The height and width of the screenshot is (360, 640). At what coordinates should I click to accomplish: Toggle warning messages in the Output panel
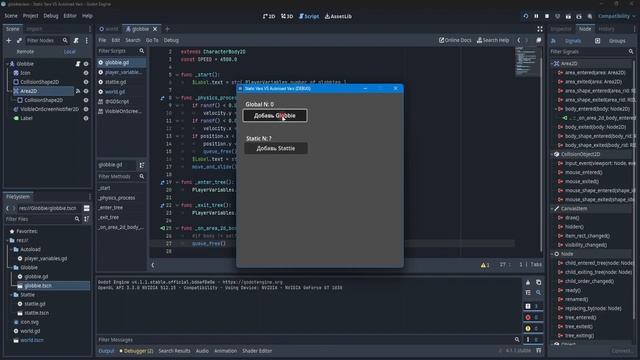(x=533, y=328)
